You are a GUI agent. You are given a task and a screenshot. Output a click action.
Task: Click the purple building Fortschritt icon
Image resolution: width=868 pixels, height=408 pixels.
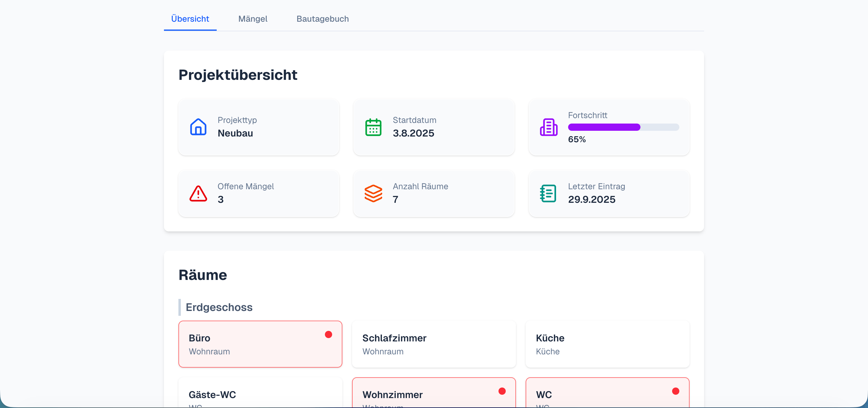coord(549,127)
